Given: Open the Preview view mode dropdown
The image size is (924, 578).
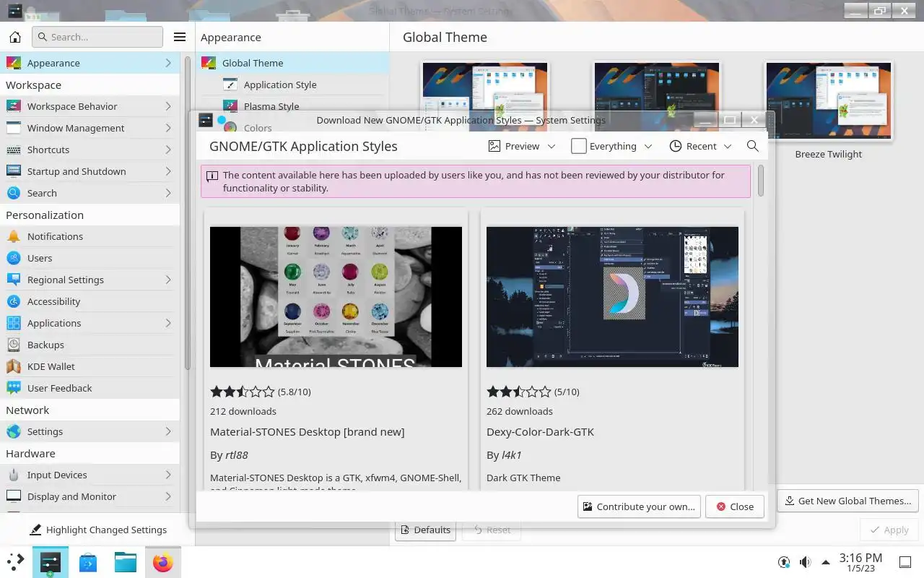Looking at the screenshot, I should [522, 146].
